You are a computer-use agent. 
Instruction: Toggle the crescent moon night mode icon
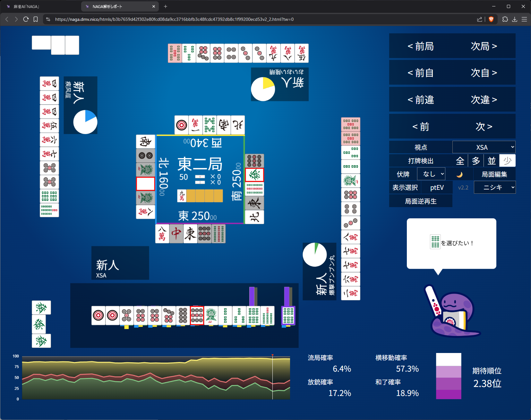pos(459,174)
